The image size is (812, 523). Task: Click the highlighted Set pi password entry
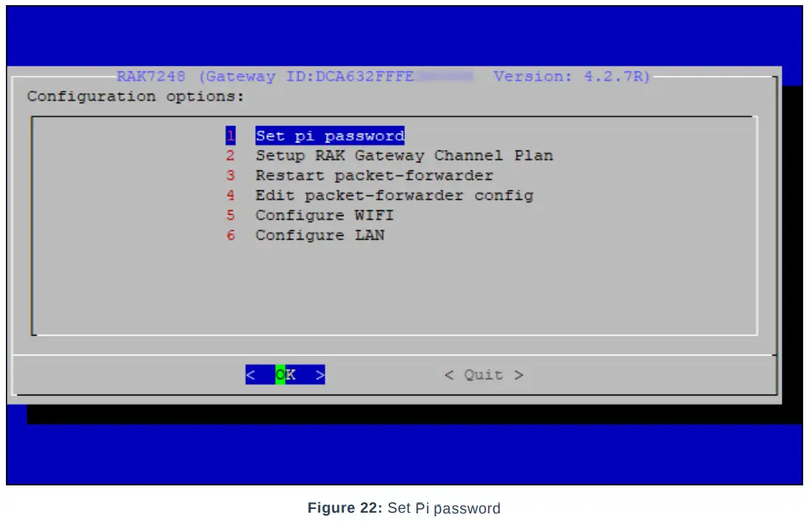(329, 136)
